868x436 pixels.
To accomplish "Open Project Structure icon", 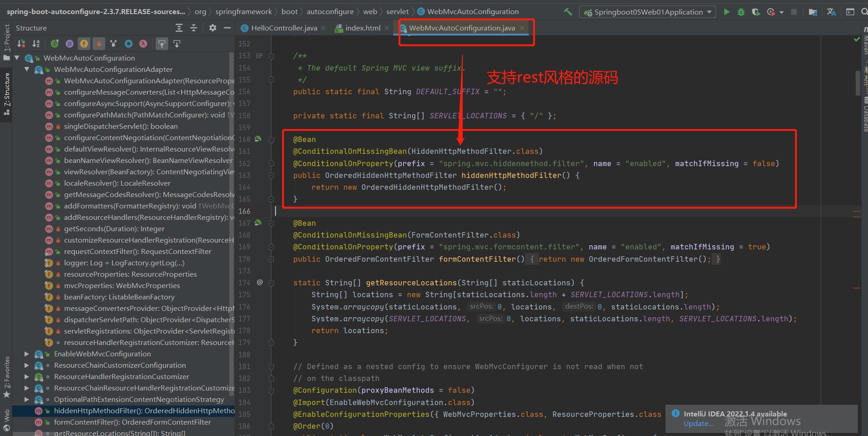I will [x=813, y=12].
